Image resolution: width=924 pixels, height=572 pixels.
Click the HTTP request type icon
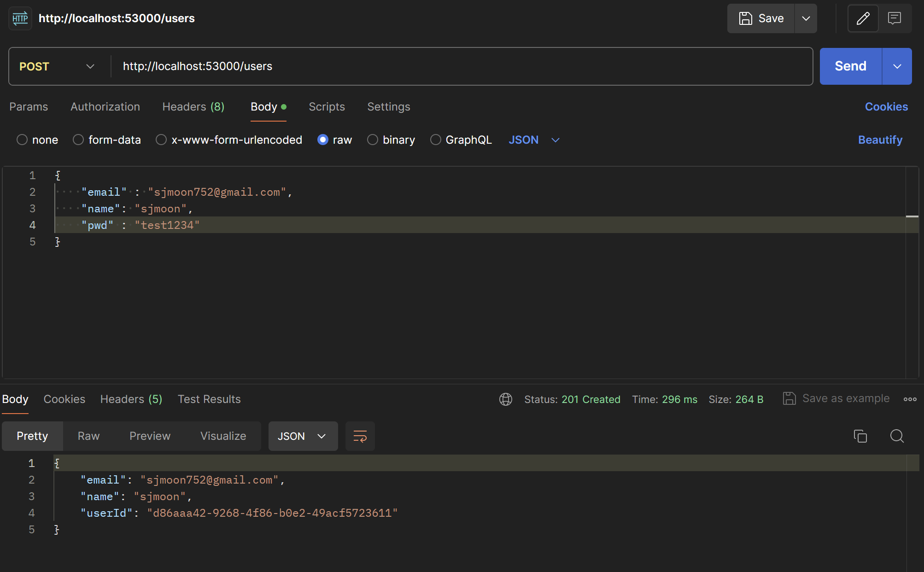point(20,18)
